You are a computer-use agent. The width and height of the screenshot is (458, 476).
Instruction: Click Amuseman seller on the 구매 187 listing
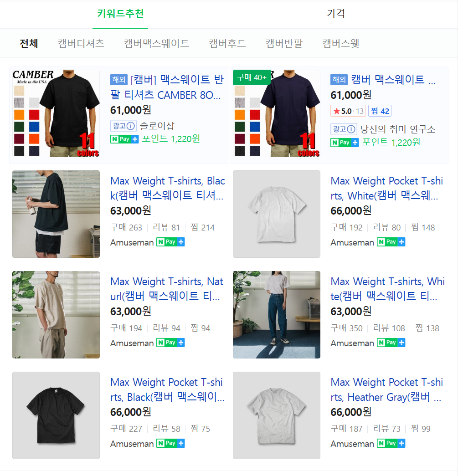pos(352,444)
